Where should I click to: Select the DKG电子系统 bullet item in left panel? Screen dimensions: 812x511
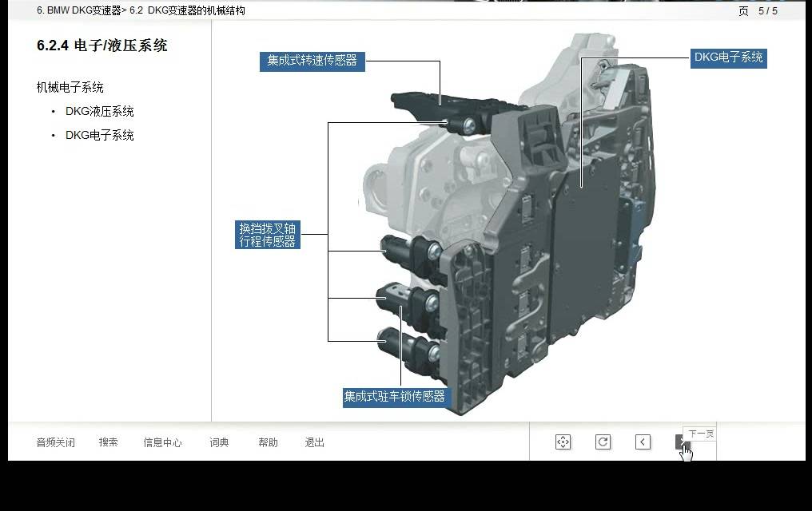click(99, 135)
